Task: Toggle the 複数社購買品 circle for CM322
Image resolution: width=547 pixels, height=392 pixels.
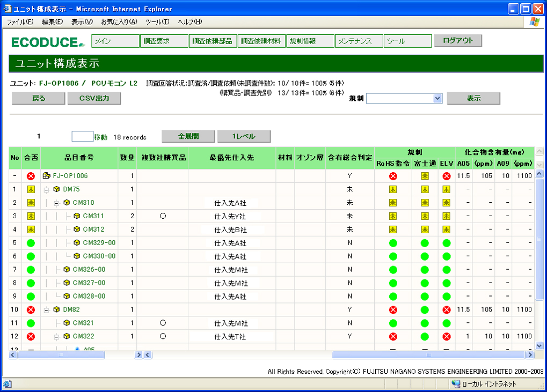Action: pos(162,337)
